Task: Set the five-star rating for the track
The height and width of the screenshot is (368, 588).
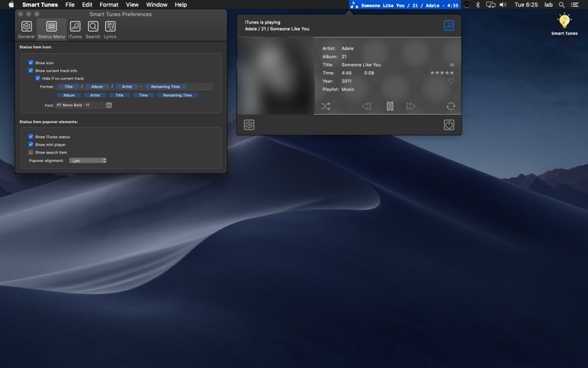Action: point(451,73)
